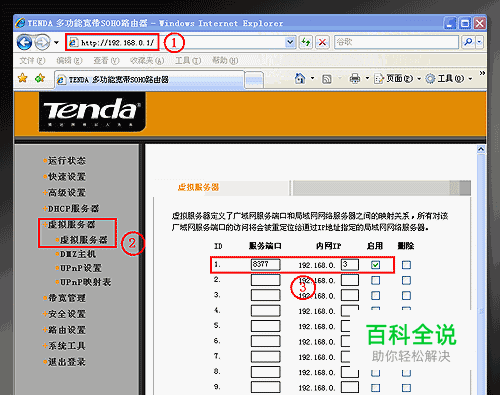Open the 文件(F) menu

coord(32,61)
